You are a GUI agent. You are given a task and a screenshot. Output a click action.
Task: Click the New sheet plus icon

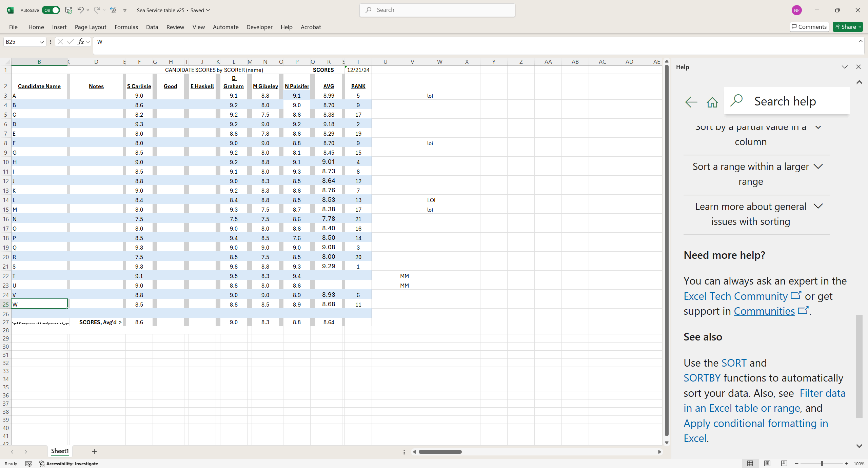click(94, 451)
